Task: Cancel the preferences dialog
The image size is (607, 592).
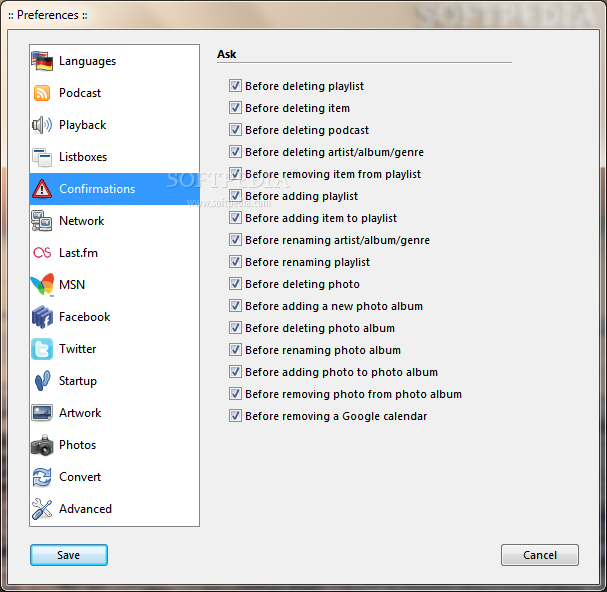Action: pos(540,555)
